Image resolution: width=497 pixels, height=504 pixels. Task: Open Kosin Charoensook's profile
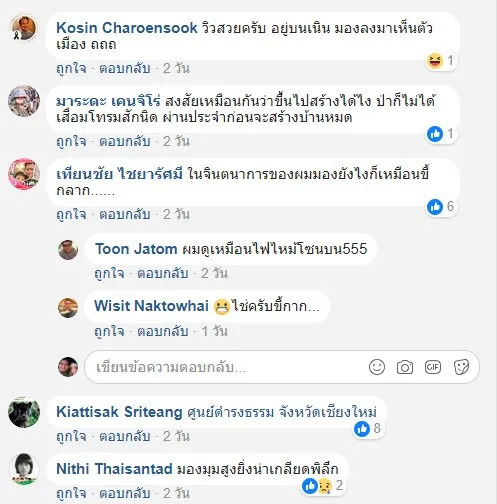coord(127,28)
